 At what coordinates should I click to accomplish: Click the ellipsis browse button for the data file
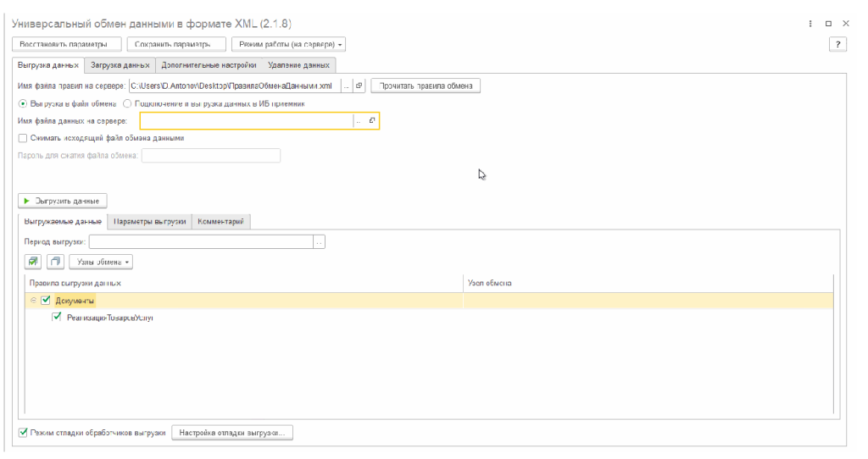click(359, 121)
